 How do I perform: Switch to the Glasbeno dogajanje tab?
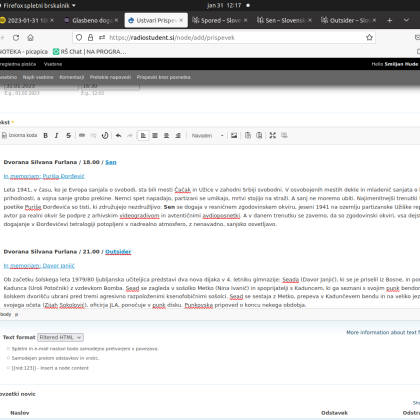tap(91, 20)
